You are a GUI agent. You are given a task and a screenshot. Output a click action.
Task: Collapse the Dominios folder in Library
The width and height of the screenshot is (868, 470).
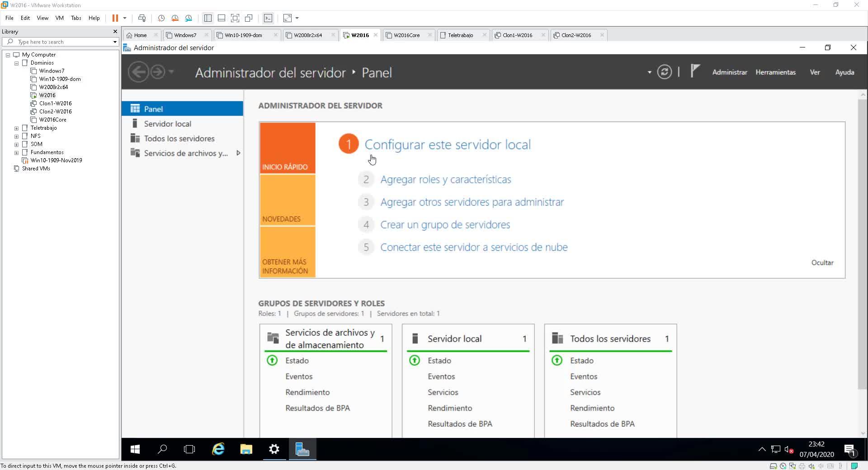click(17, 63)
